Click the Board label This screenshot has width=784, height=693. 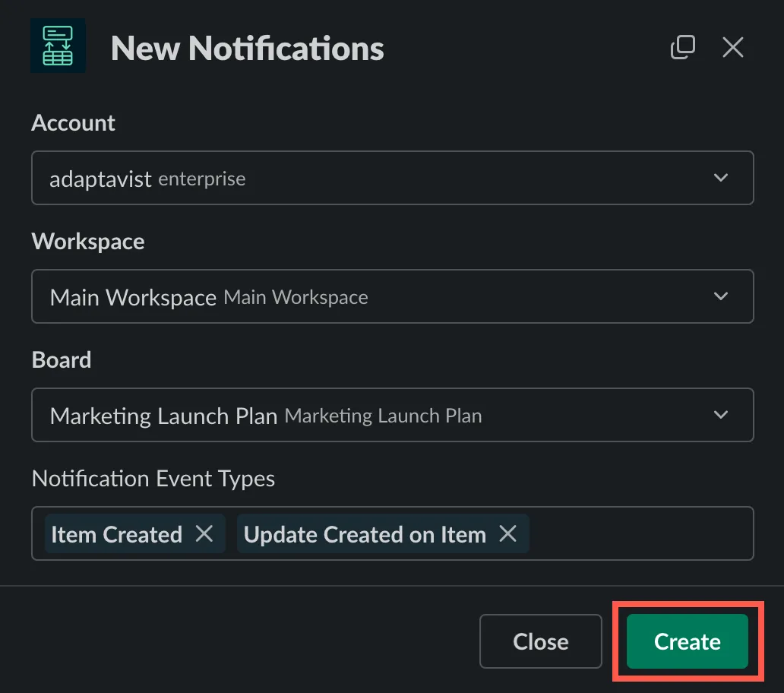62,360
